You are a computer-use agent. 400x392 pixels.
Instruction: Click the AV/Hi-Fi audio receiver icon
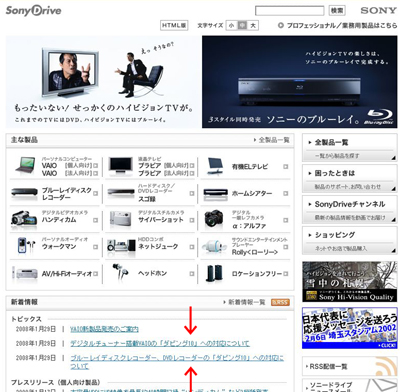tap(25, 274)
